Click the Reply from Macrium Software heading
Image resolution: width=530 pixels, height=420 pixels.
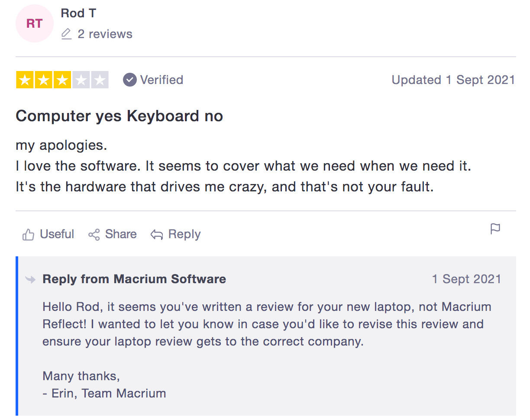coord(134,279)
